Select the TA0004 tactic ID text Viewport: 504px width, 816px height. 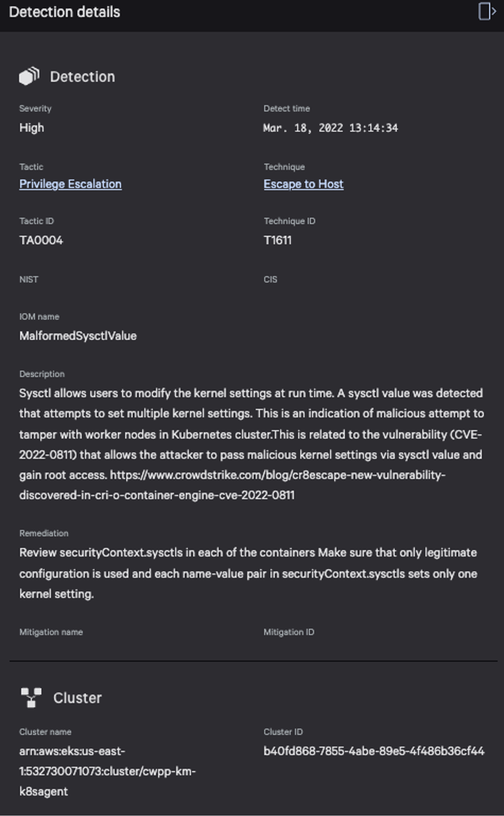pyautogui.click(x=41, y=240)
